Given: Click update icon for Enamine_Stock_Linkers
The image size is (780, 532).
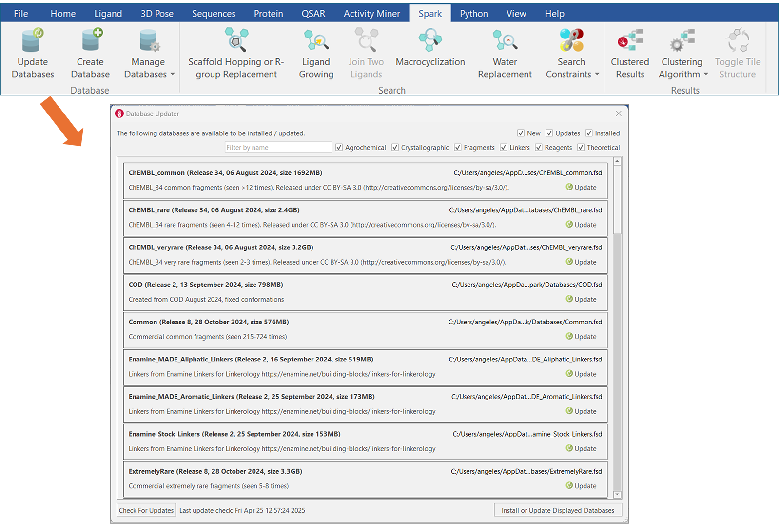Looking at the screenshot, I should (569, 448).
